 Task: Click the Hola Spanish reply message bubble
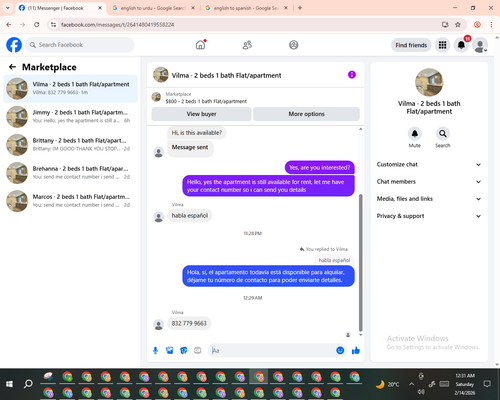click(268, 276)
